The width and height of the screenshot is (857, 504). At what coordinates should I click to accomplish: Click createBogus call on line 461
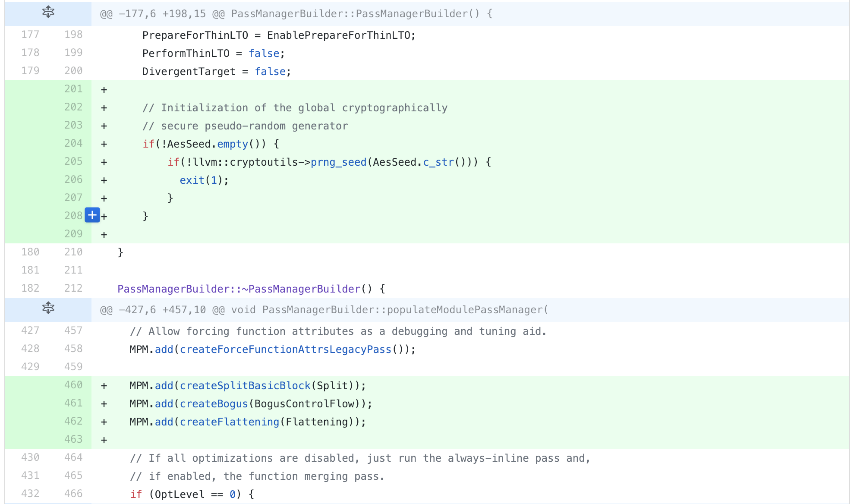pyautogui.click(x=214, y=404)
